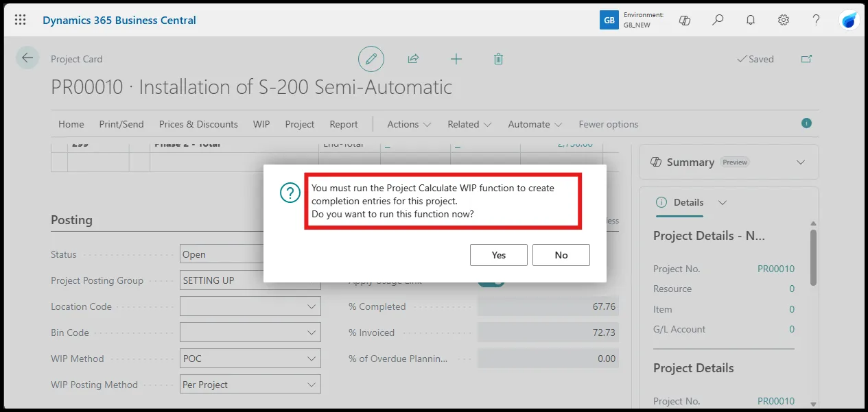
Task: Open the app launcher waffle icon
Action: pyautogui.click(x=21, y=20)
